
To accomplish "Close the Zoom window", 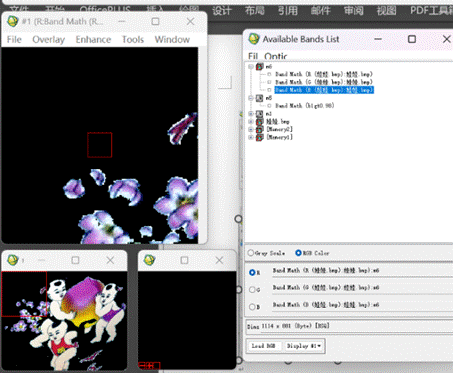I will click(x=219, y=260).
